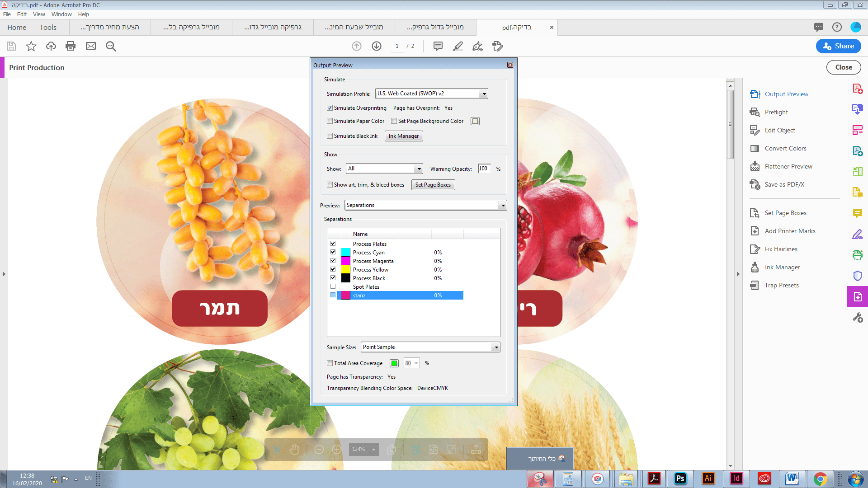Expand the Preview Separations dropdown

pyautogui.click(x=503, y=206)
